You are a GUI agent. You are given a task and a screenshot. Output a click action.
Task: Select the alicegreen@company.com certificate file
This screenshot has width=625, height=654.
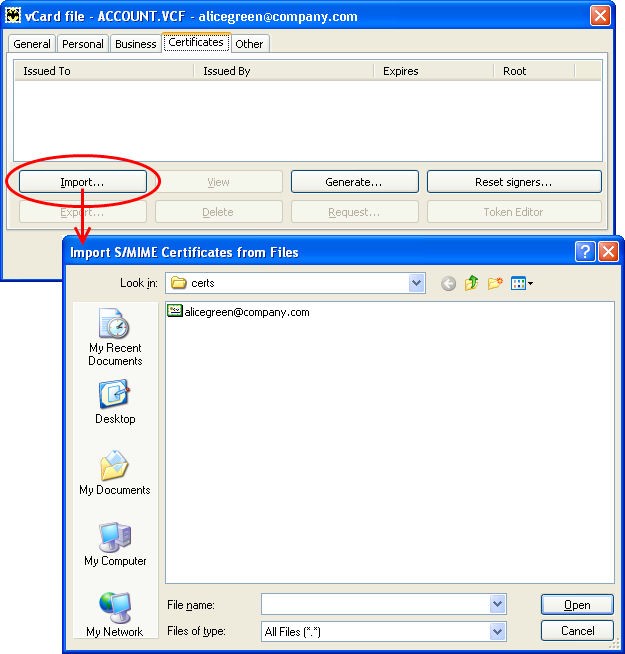(239, 312)
